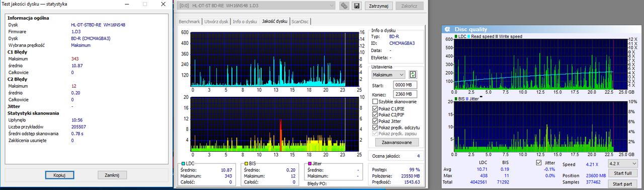Uncheck Jitter checkbox in Disc quality panel

(539, 163)
